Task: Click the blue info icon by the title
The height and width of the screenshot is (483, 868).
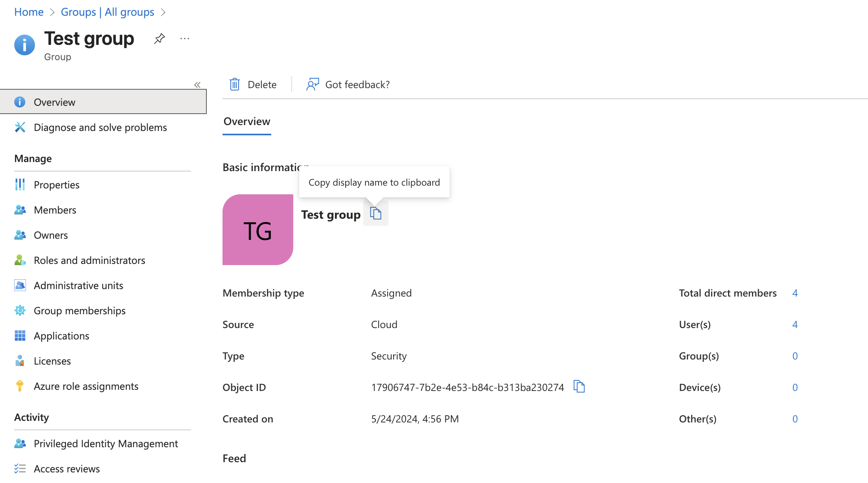Action: [x=24, y=45]
